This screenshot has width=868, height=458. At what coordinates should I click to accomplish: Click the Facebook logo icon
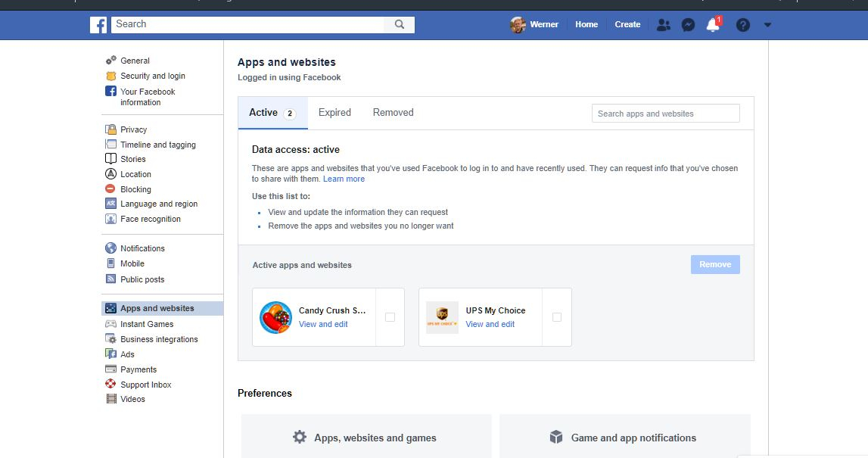(x=98, y=24)
